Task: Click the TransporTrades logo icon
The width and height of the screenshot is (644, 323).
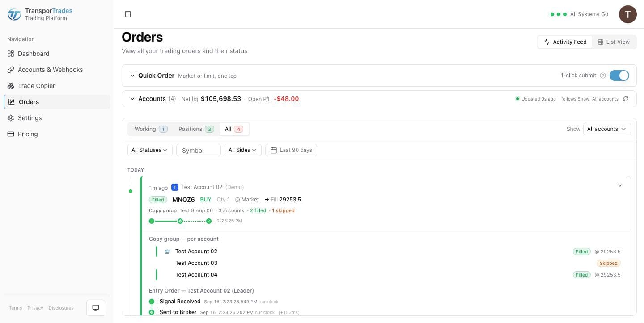Action: click(x=14, y=14)
